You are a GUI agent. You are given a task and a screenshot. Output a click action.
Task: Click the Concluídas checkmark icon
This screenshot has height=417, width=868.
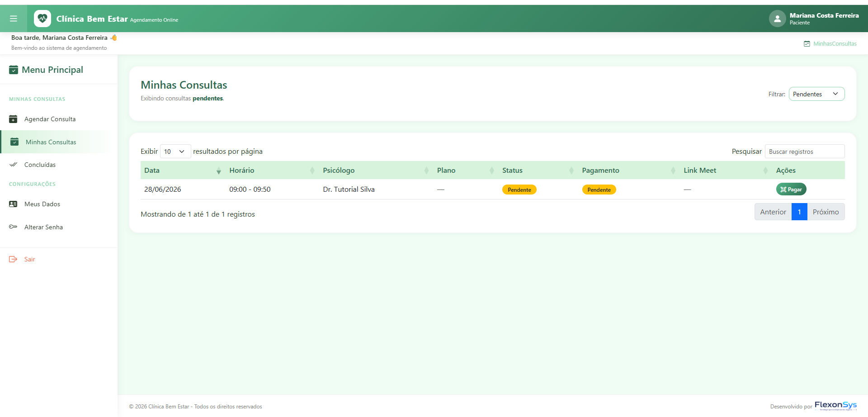coord(14,165)
